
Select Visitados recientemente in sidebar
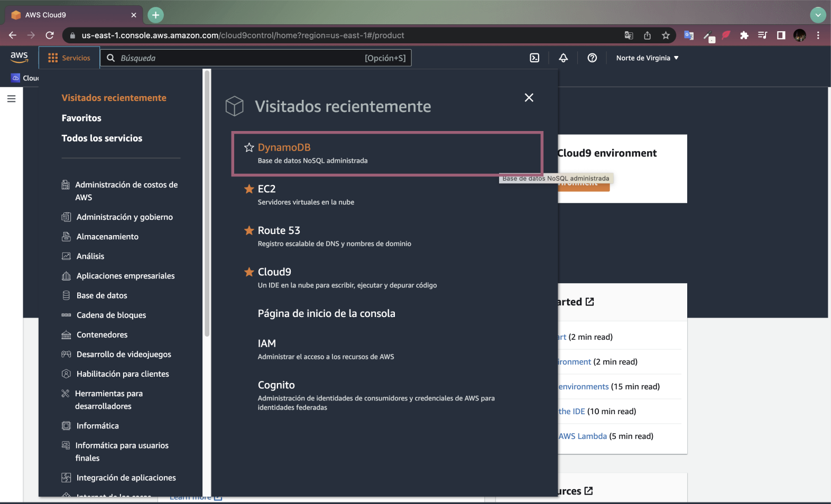[x=114, y=98]
